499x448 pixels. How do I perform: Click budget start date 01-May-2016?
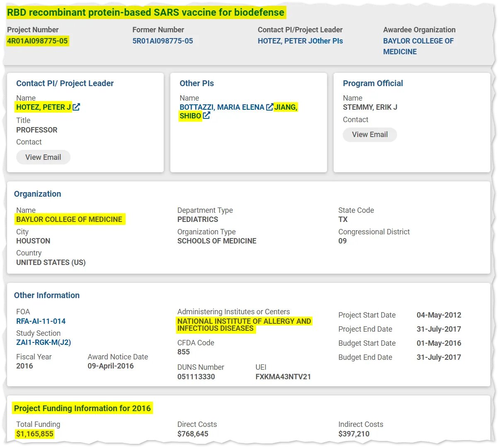click(x=439, y=343)
